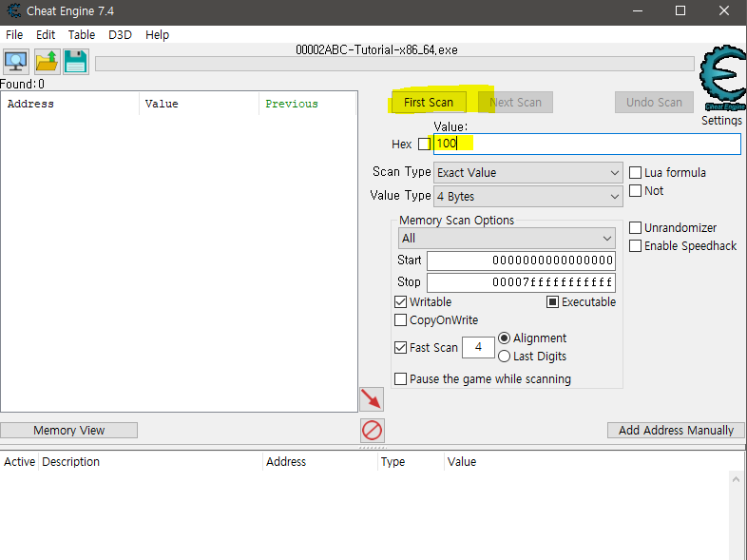Open the memory region All dropdown

coord(507,239)
